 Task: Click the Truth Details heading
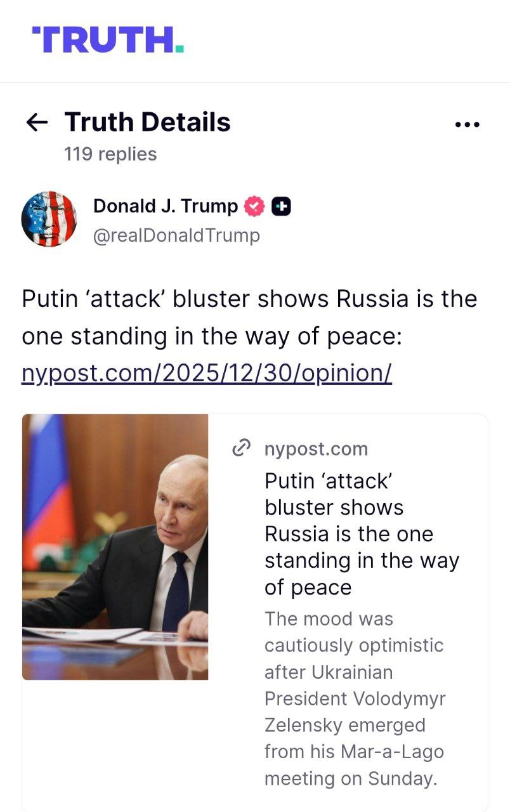pos(147,122)
